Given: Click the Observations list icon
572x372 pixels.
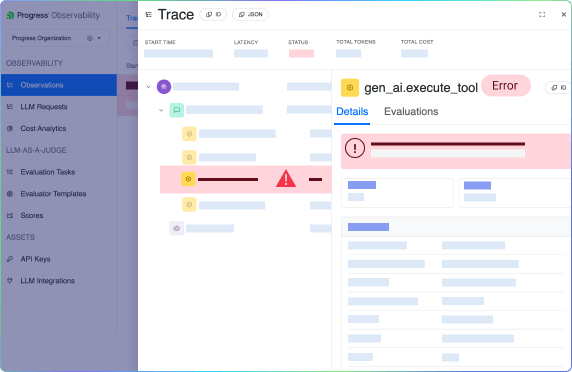Looking at the screenshot, I should click(x=10, y=85).
